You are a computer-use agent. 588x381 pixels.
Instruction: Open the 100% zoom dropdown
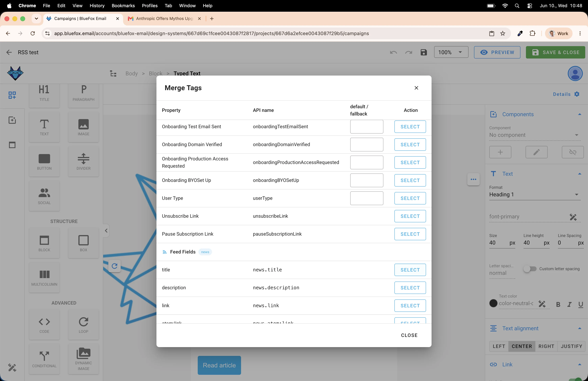coord(451,52)
